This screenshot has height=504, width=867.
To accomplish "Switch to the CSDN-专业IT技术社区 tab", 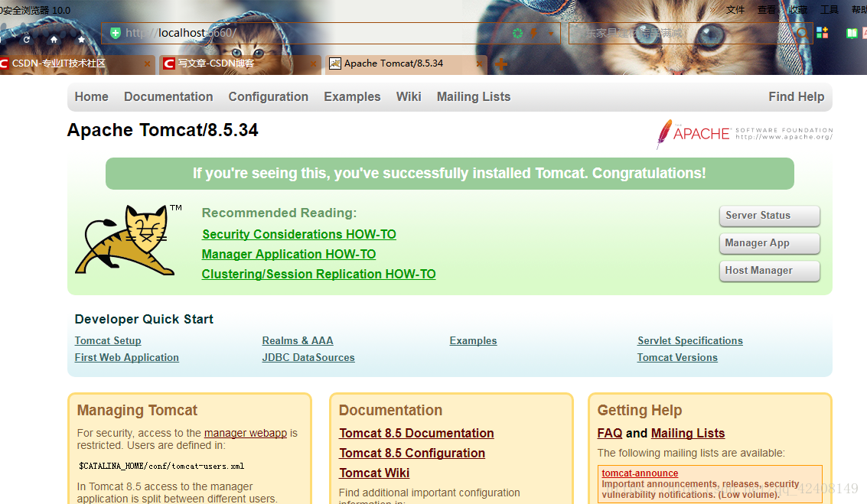I will 76,64.
